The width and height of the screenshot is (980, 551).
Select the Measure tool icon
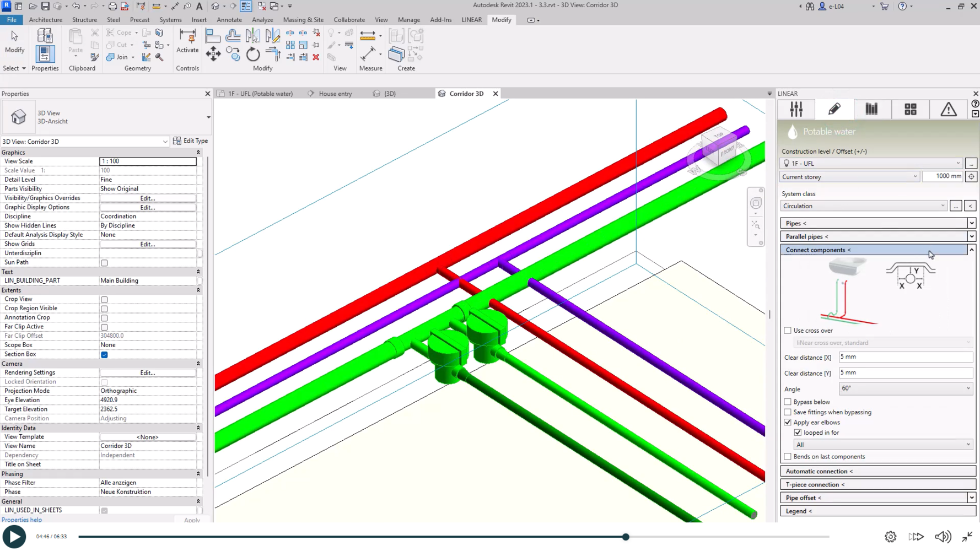(x=368, y=54)
